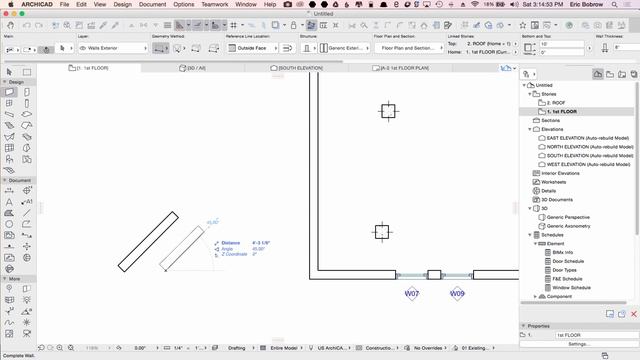Select the Spline tool in More toolbox

(x=9, y=322)
